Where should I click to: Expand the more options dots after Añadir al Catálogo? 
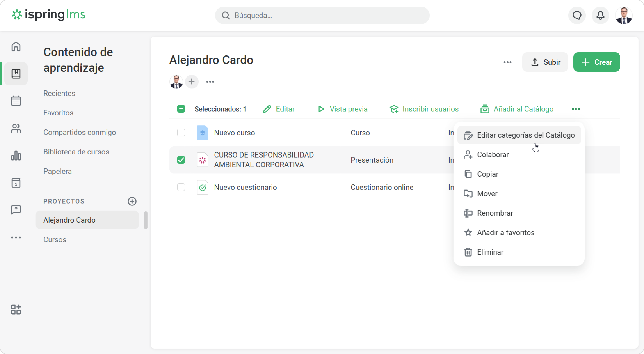576,109
